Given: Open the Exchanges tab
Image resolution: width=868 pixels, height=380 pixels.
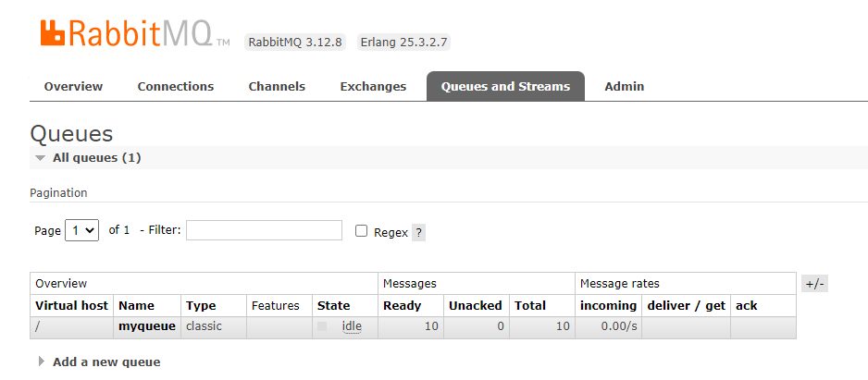Looking at the screenshot, I should pos(373,86).
